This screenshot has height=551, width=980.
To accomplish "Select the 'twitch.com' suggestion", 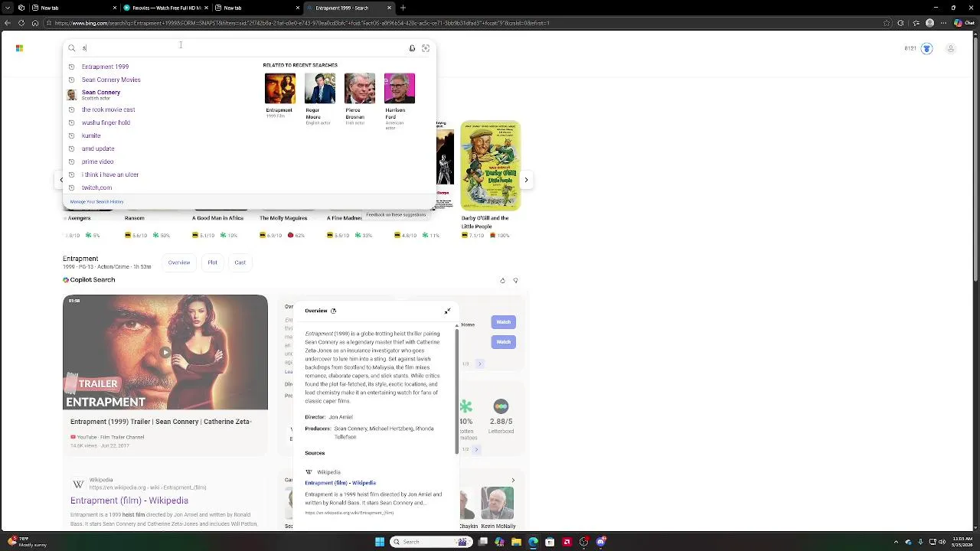I will coord(96,187).
